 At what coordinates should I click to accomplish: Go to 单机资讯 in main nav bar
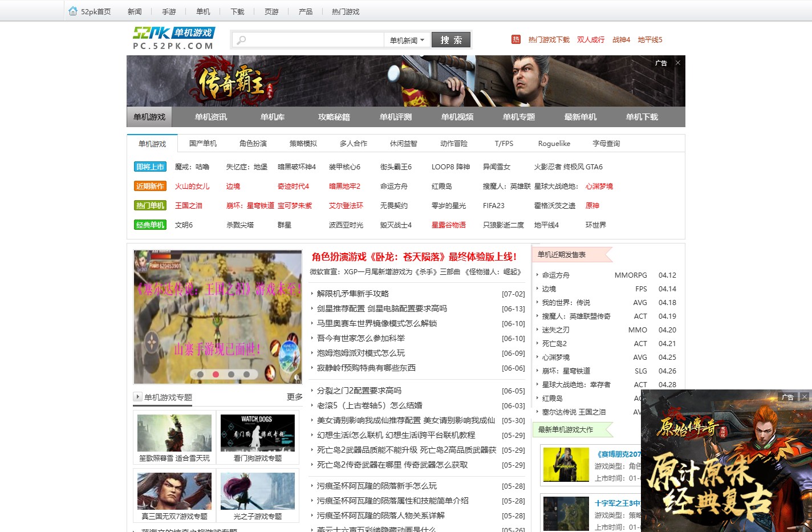tap(211, 117)
